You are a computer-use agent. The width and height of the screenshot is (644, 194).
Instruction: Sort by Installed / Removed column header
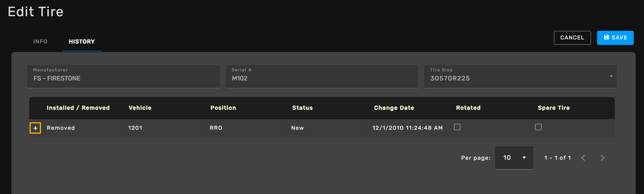pyautogui.click(x=78, y=108)
